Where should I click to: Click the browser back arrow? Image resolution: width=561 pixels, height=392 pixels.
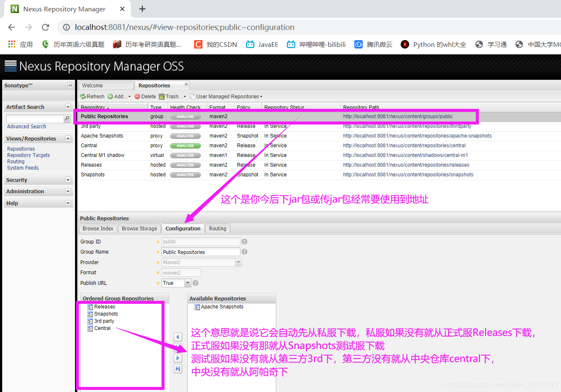click(11, 27)
